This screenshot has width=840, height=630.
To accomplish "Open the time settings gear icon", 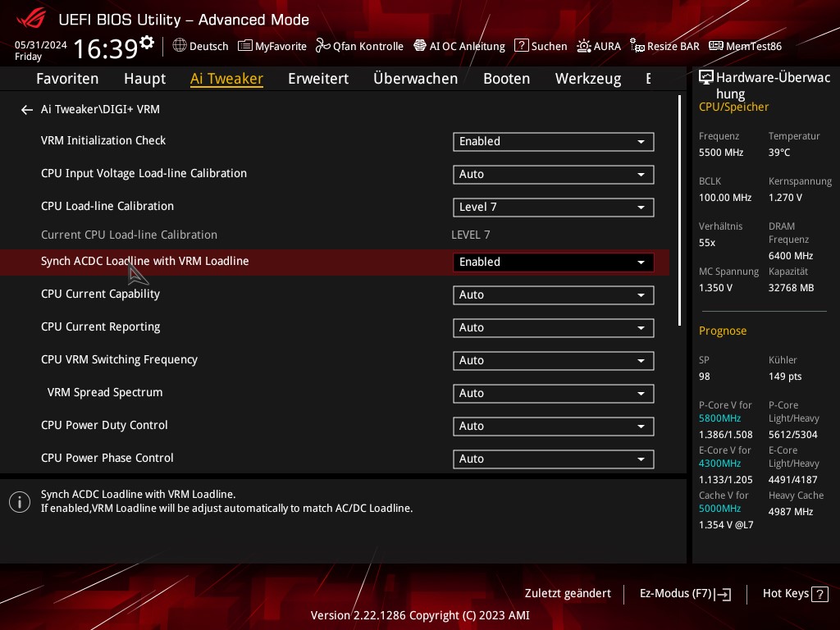I will point(147,42).
